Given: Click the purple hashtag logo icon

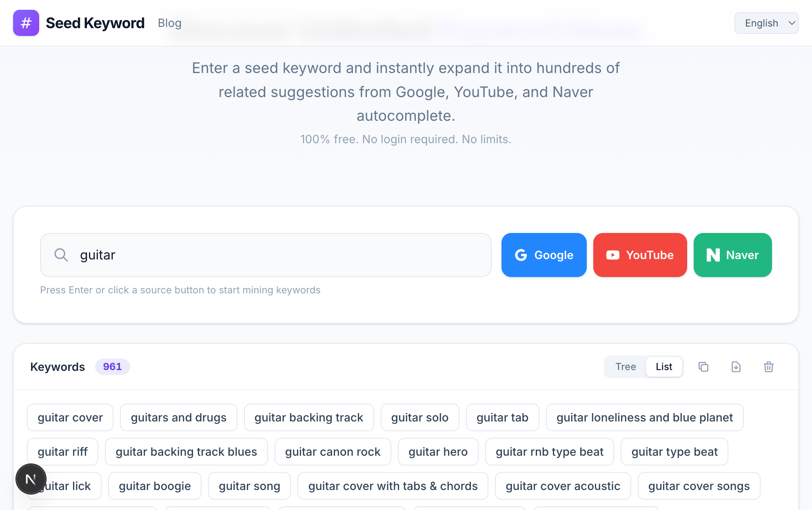Looking at the screenshot, I should [26, 23].
